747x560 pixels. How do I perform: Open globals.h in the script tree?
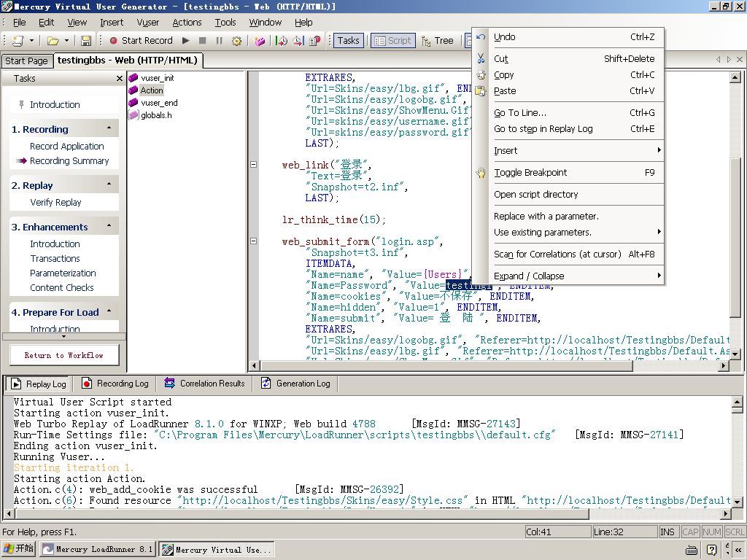tap(156, 115)
